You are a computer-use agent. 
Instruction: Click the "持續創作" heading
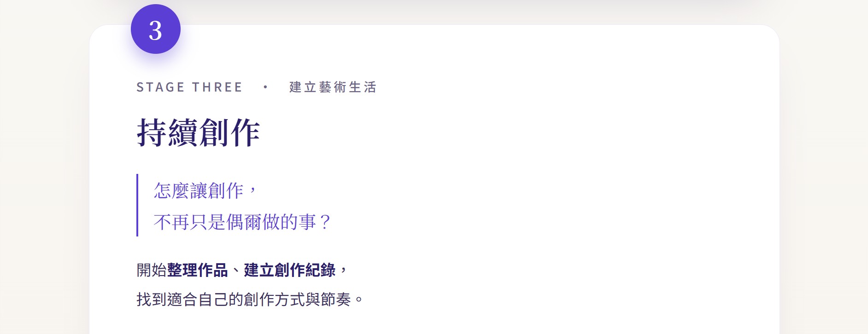199,132
